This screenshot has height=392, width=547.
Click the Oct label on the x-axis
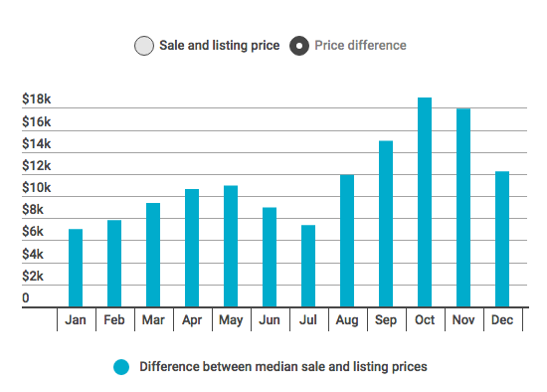point(425,319)
